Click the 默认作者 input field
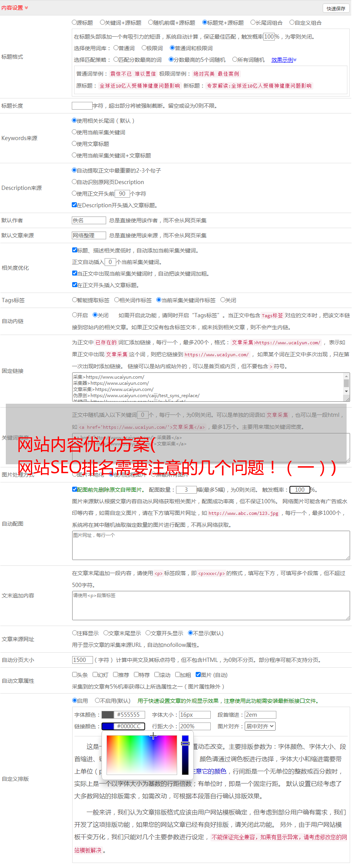 pyautogui.click(x=89, y=220)
